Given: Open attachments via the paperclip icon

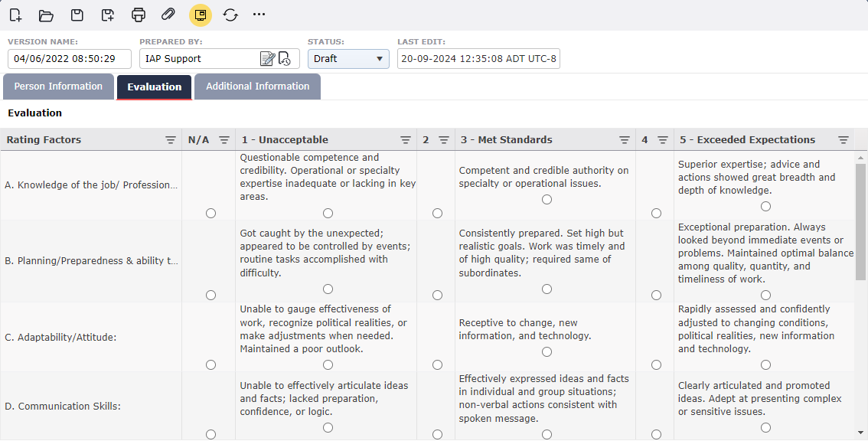Looking at the screenshot, I should point(168,15).
